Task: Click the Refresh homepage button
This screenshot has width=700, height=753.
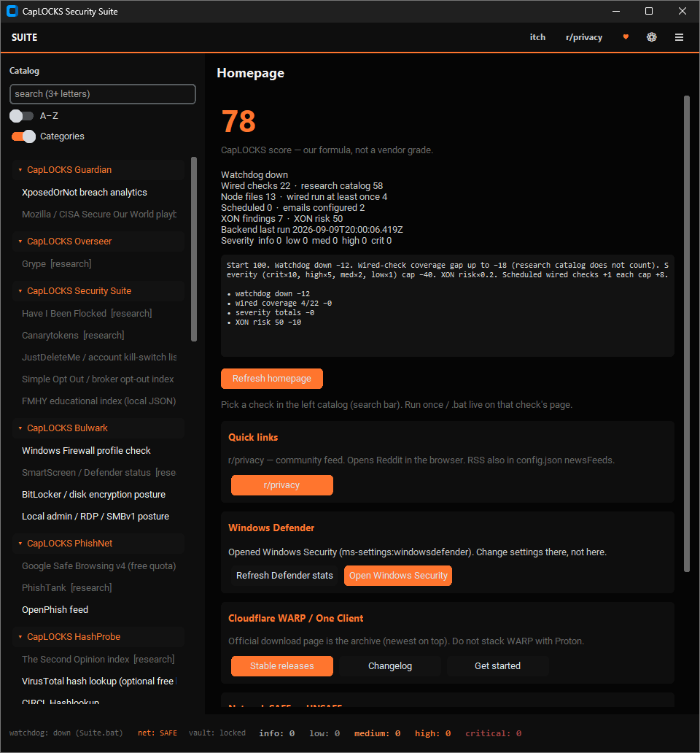Action: [x=272, y=379]
